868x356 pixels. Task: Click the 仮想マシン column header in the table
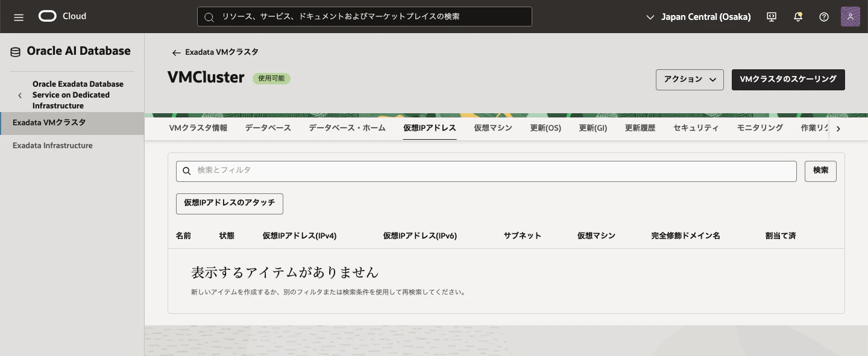pos(596,236)
